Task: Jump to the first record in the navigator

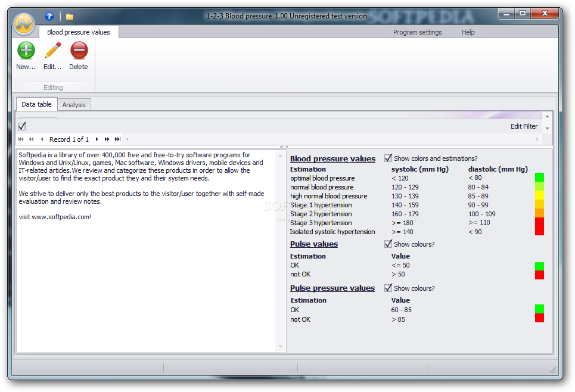Action: pyautogui.click(x=20, y=139)
